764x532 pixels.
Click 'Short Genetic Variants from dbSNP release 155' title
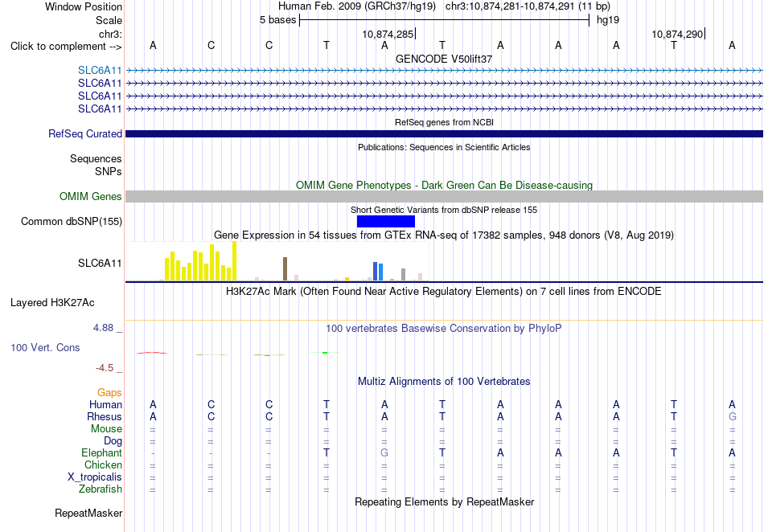click(x=444, y=210)
